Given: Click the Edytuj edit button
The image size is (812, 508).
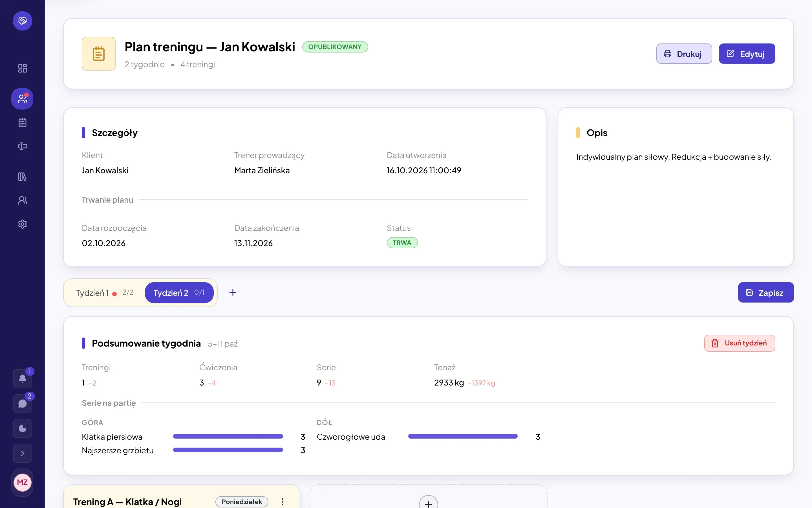Looking at the screenshot, I should [x=747, y=54].
